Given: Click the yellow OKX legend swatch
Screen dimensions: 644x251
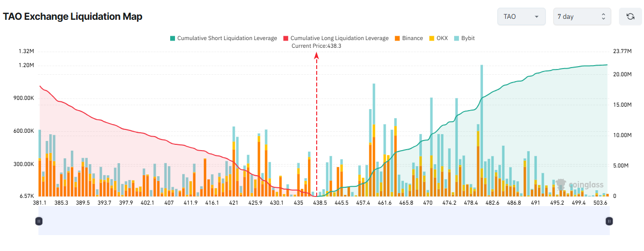Looking at the screenshot, I should tap(432, 38).
